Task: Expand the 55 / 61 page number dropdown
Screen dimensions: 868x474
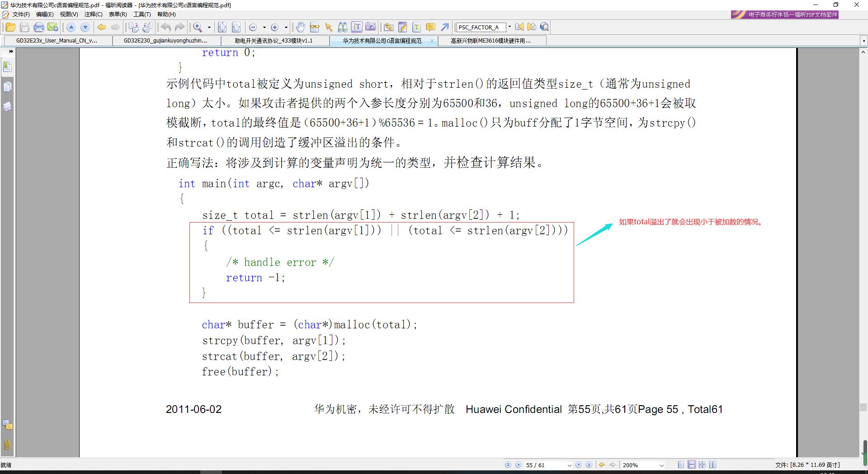Action: point(569,465)
